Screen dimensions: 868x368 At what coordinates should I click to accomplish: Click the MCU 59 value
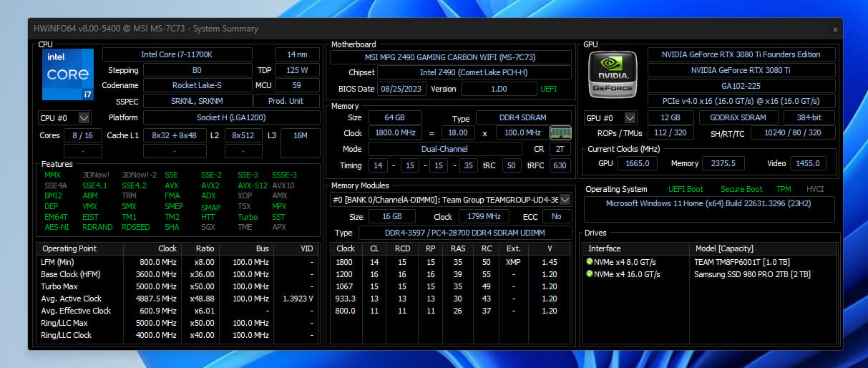(297, 85)
